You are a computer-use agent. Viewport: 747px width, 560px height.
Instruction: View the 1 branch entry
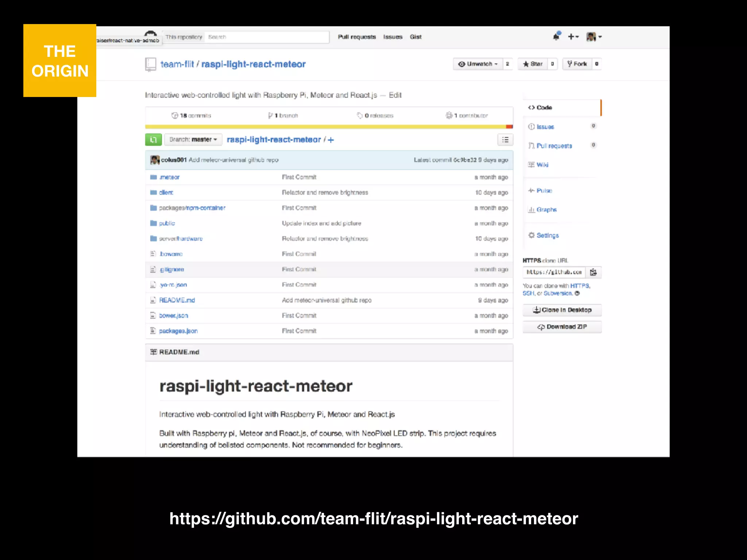click(x=283, y=116)
